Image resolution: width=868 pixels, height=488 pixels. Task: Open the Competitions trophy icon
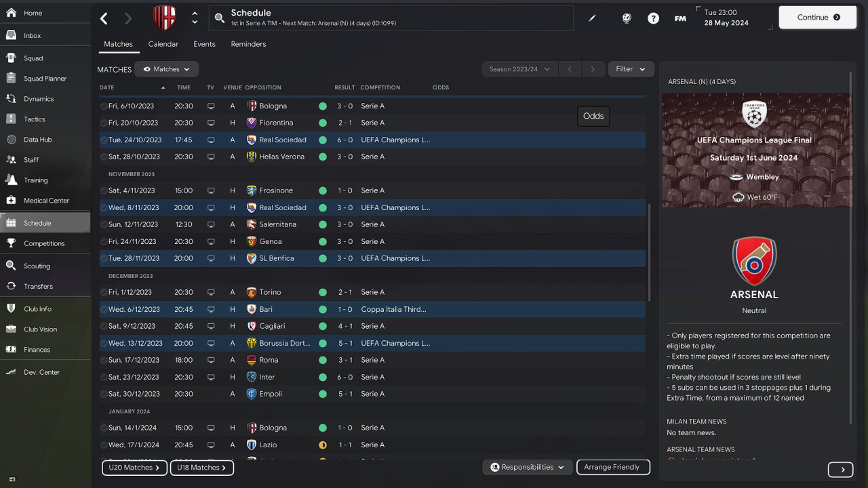coord(11,243)
